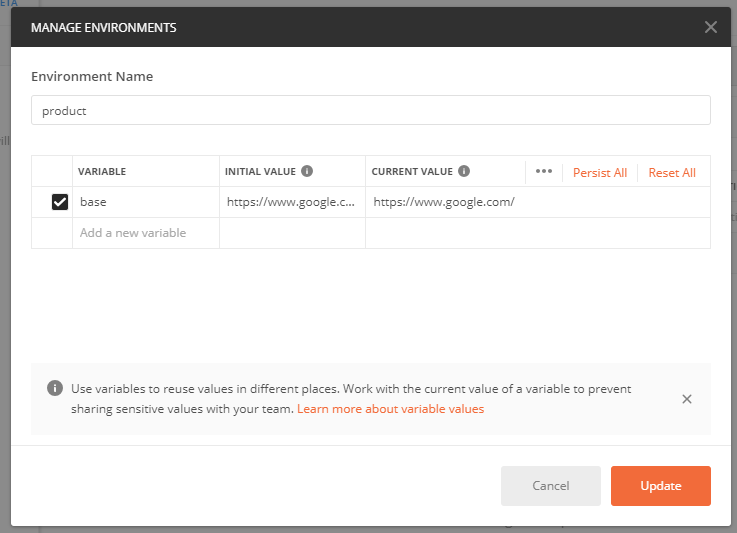Edit the initial value of base

pos(291,202)
